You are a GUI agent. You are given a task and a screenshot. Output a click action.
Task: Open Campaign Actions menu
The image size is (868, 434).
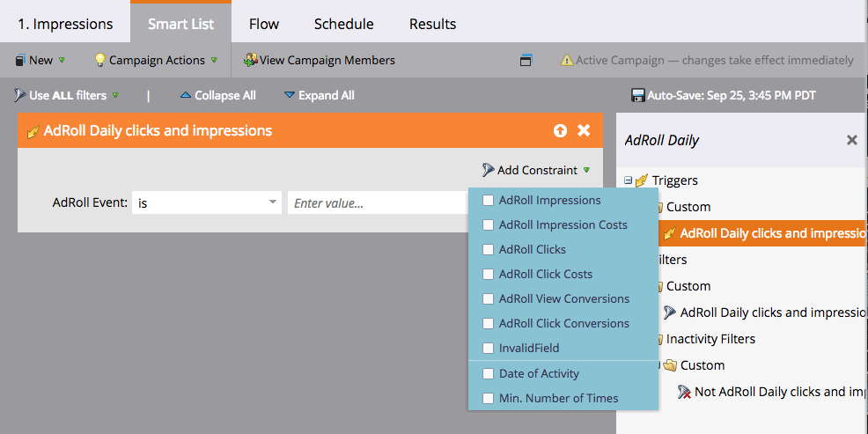point(156,60)
